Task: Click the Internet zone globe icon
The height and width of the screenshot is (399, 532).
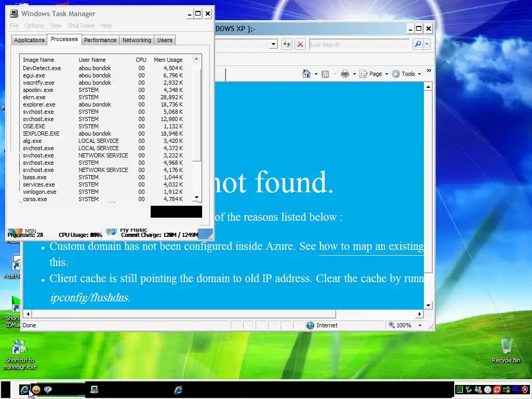Action: click(310, 325)
